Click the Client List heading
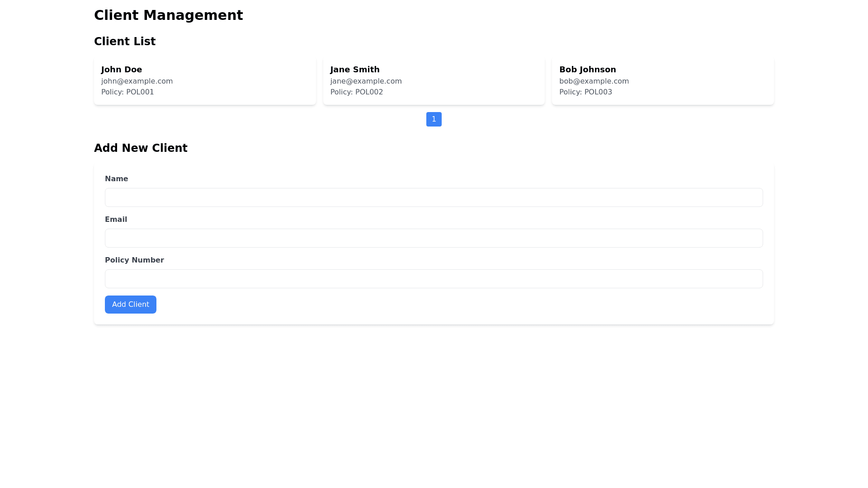This screenshot has width=868, height=488. click(125, 41)
